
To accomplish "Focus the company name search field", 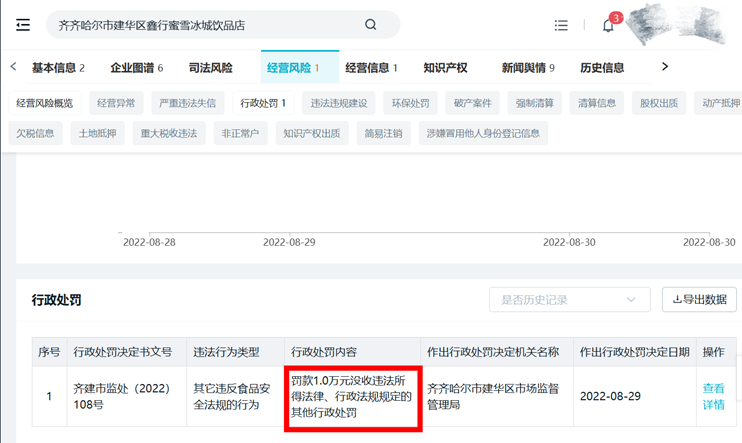I will tap(223, 25).
